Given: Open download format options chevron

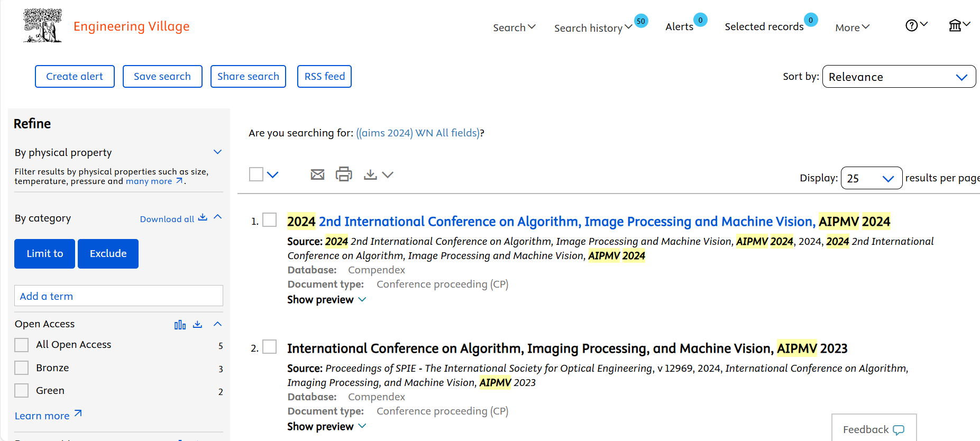Looking at the screenshot, I should (x=388, y=174).
